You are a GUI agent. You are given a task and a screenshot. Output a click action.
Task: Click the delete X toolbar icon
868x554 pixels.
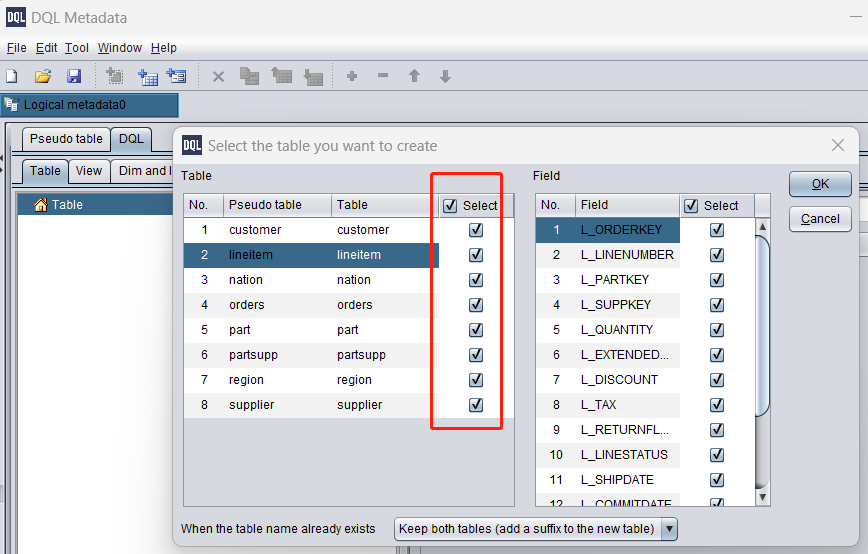pos(218,76)
